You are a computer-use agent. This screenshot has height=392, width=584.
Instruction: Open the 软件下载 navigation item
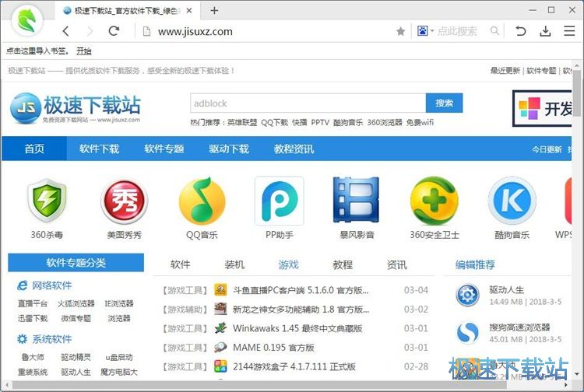(x=99, y=149)
